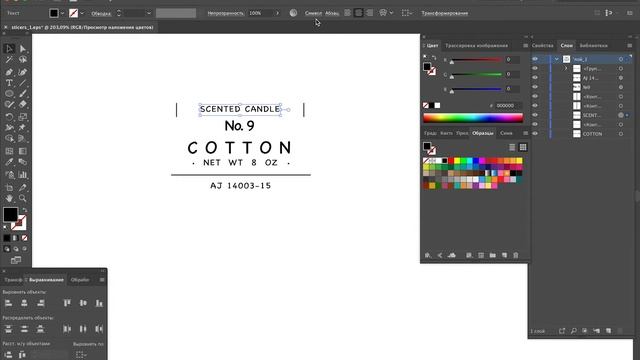Viewport: 640px width, 360px height.
Task: Collapse the top parent layer chevron
Action: (556, 59)
